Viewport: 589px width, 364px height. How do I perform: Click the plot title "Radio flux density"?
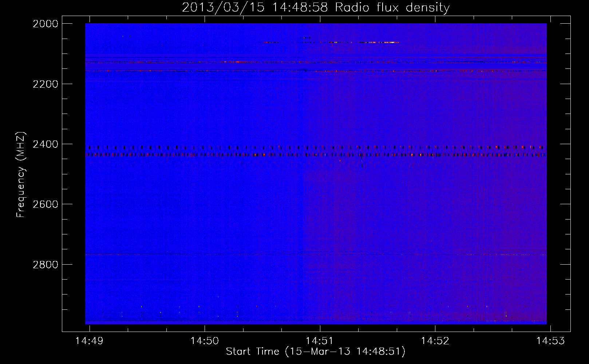click(x=392, y=7)
